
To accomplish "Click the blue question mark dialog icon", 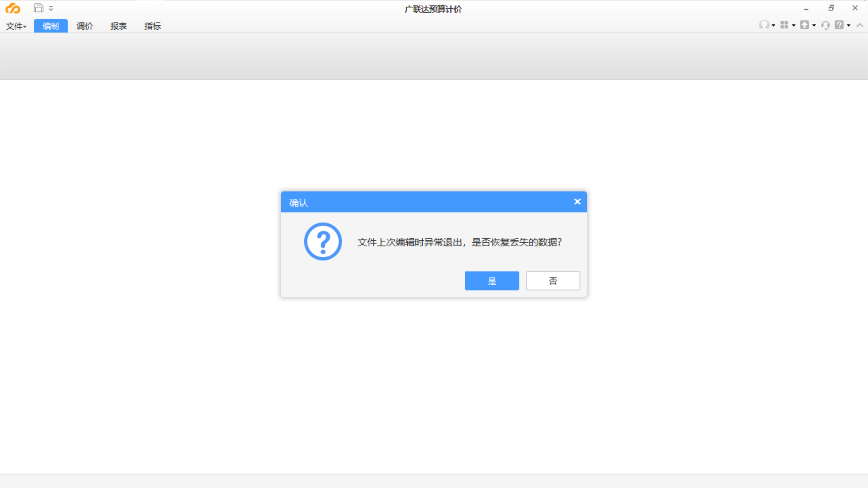I will (x=323, y=242).
